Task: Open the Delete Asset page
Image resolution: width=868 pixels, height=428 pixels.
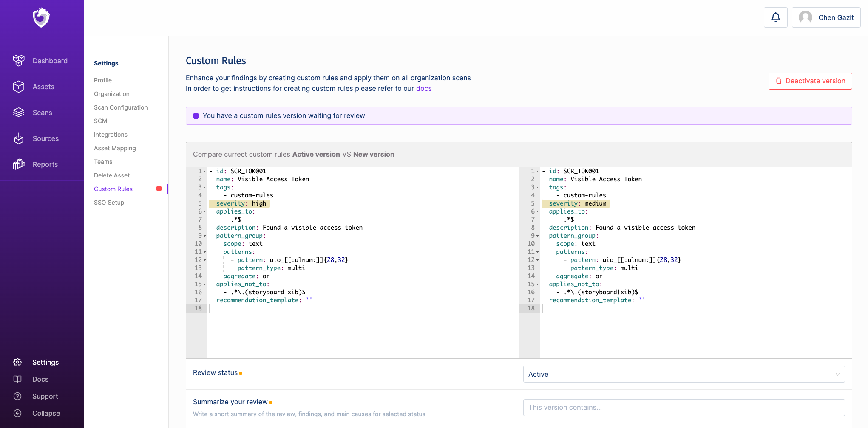Action: click(112, 175)
